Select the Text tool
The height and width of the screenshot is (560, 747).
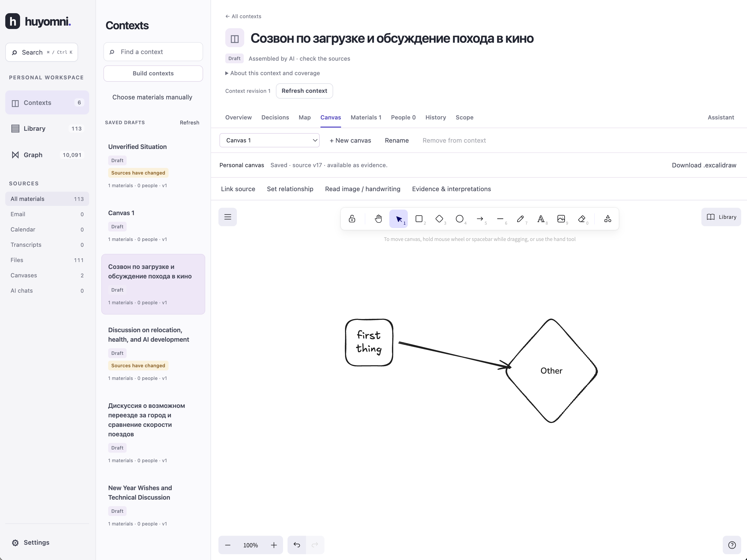[x=541, y=219]
